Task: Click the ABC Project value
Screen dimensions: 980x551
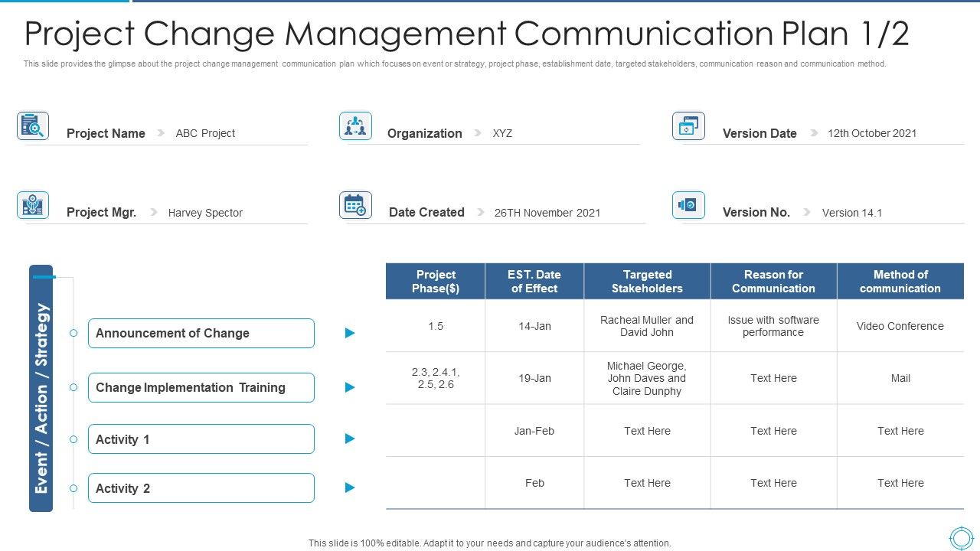Action: [205, 133]
